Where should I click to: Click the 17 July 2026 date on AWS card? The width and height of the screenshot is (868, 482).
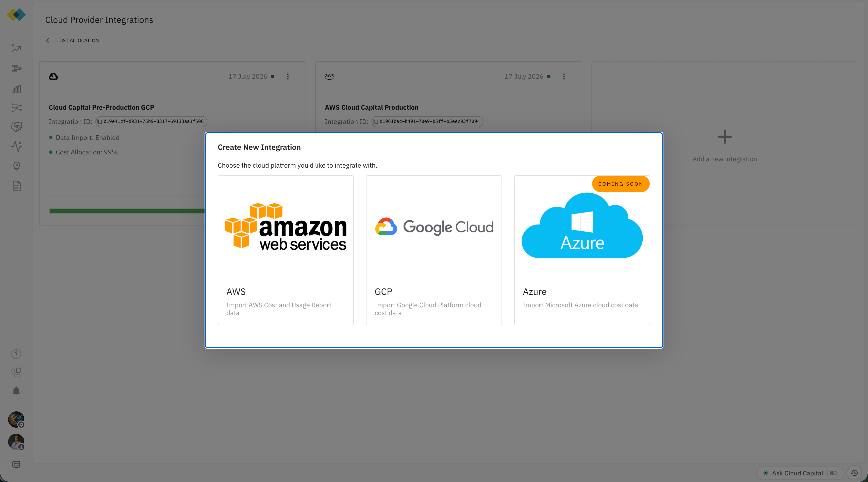[524, 76]
